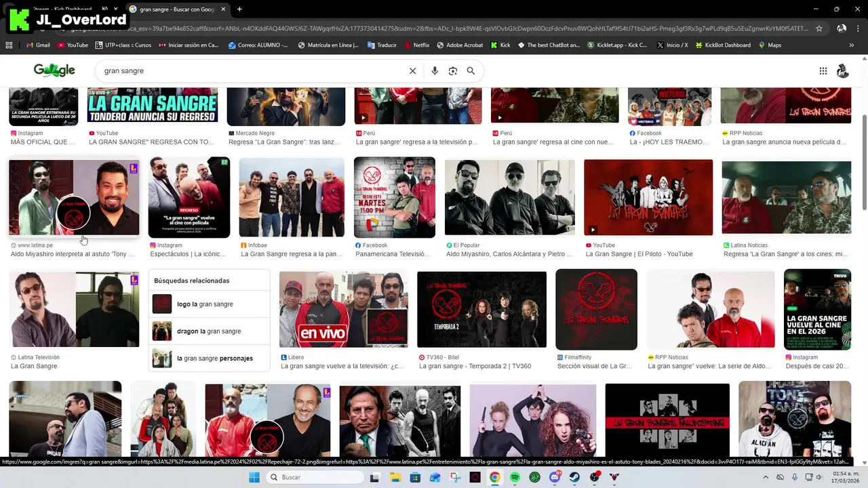This screenshot has height=488, width=868.
Task: Open the Latina Noticias image result
Action: [x=787, y=197]
